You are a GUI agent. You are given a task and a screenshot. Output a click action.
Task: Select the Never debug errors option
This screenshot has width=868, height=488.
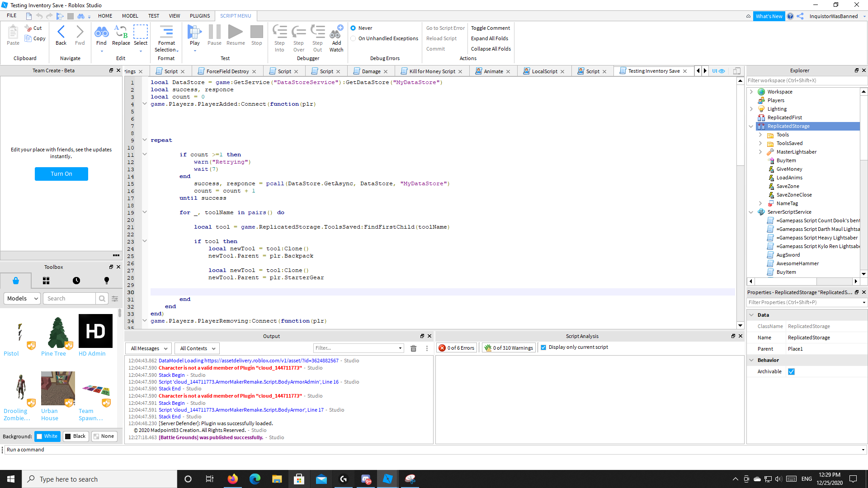[353, 28]
